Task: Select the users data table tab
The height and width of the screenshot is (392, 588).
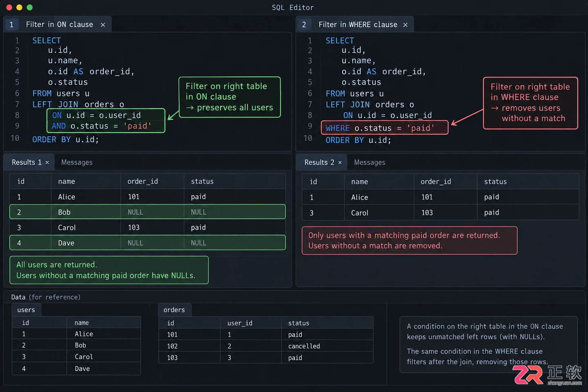Action: click(x=26, y=310)
